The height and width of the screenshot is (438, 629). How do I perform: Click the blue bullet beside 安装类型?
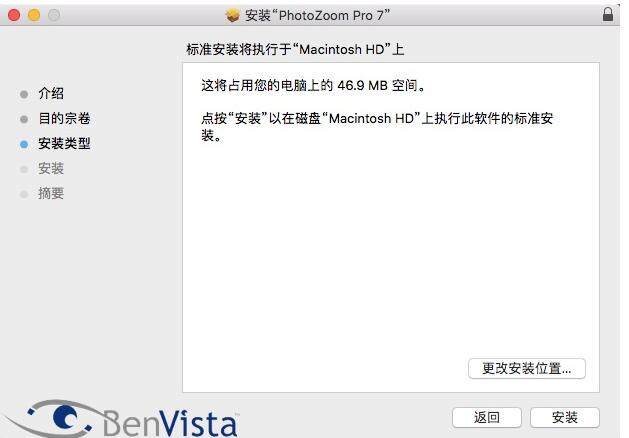(24, 144)
